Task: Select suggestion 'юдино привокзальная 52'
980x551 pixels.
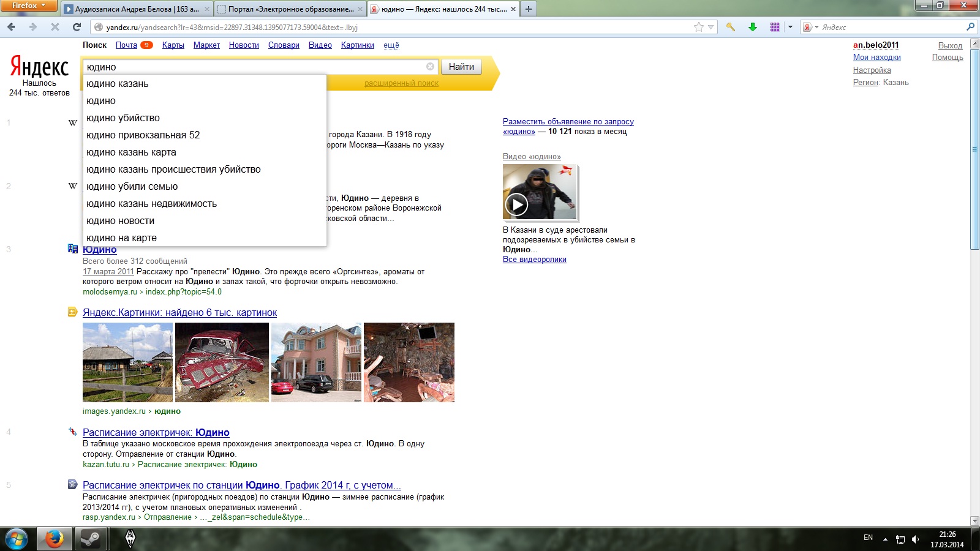Action: coord(205,135)
